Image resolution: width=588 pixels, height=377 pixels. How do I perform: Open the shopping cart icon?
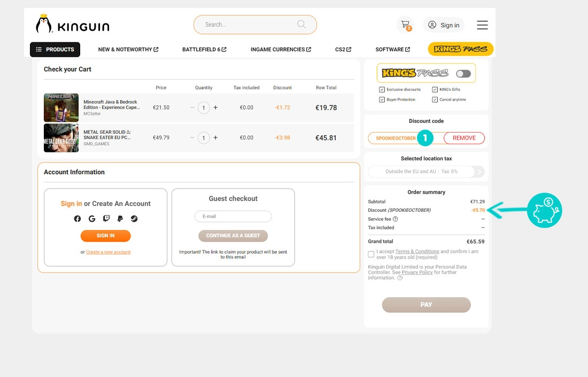(x=405, y=25)
